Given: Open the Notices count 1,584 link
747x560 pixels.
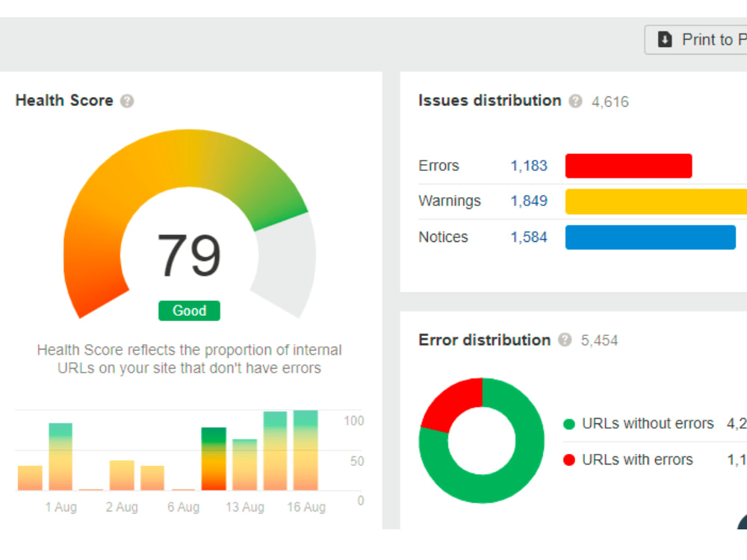Looking at the screenshot, I should click(529, 237).
